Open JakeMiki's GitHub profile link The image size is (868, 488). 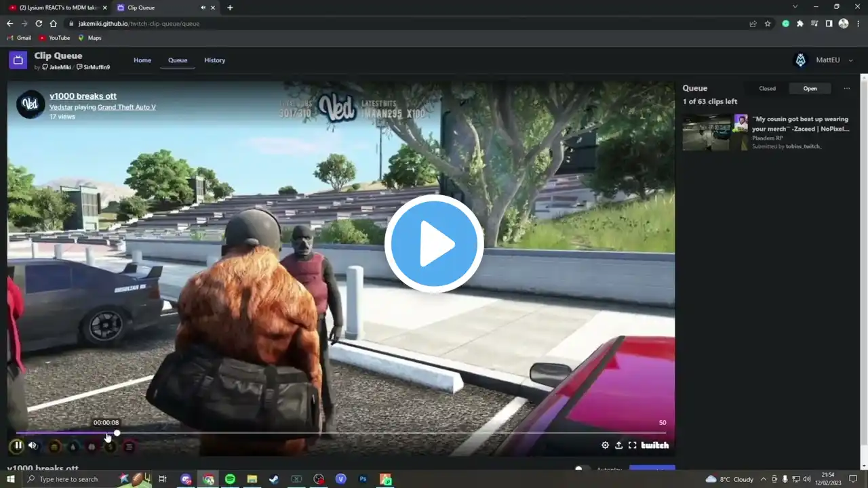56,68
